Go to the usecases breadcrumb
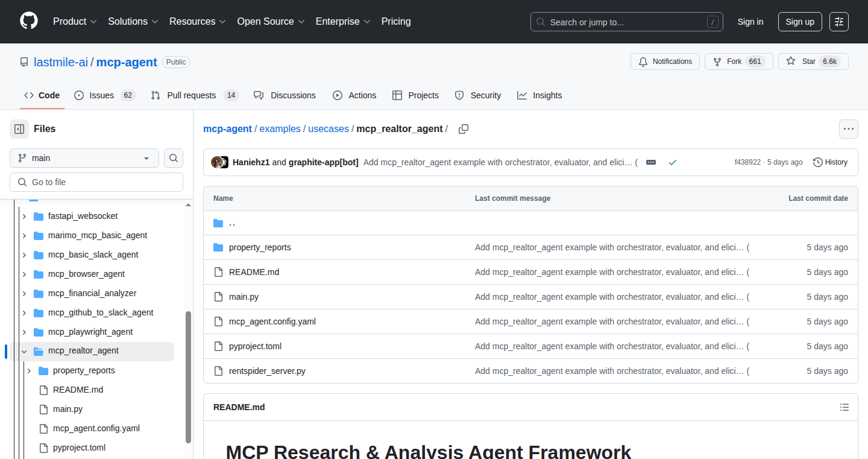868x459 pixels. click(329, 129)
